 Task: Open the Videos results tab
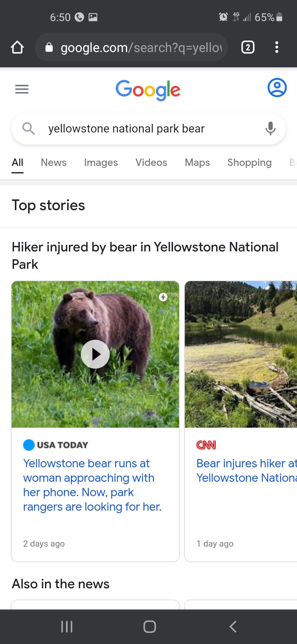click(x=151, y=163)
